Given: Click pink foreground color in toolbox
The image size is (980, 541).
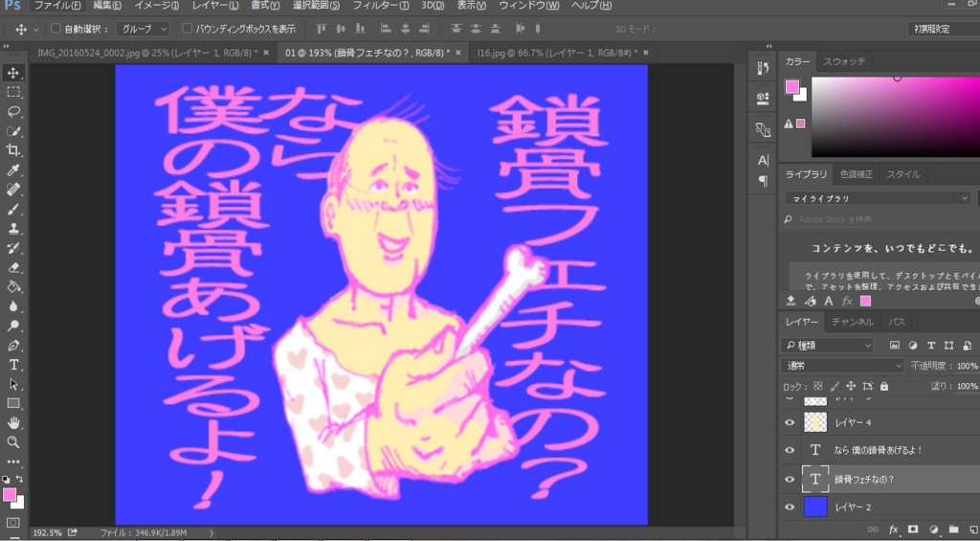Looking at the screenshot, I should 10,495.
